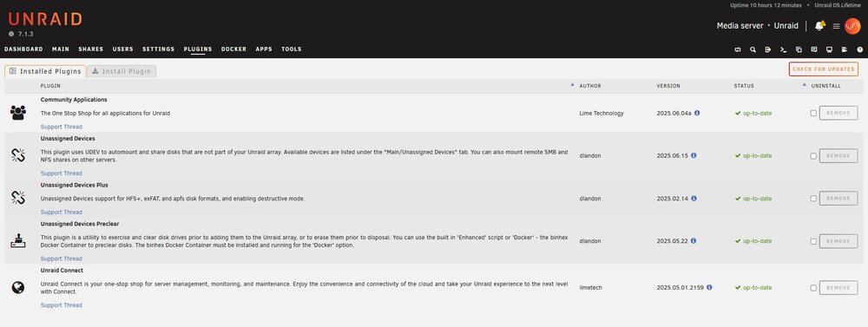The image size is (868, 327).
Task: Toggle the help question mark icon
Action: pyautogui.click(x=859, y=49)
